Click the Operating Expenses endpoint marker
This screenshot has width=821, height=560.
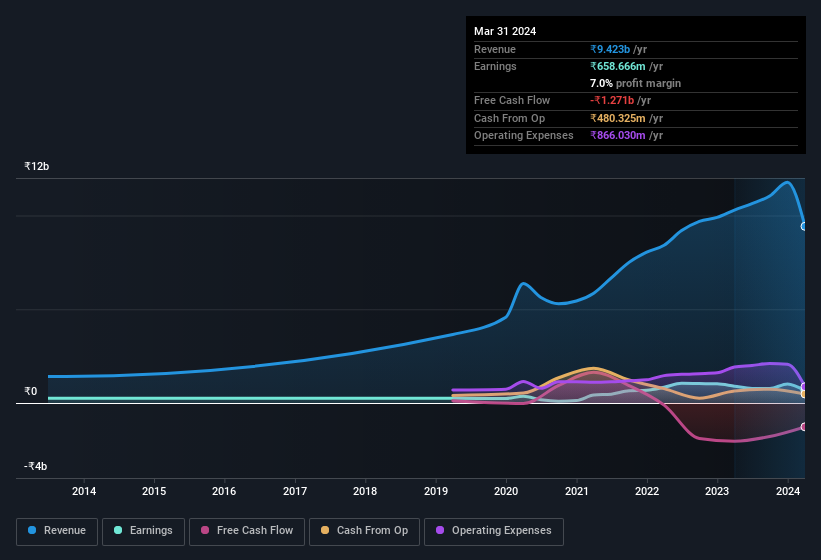[804, 386]
